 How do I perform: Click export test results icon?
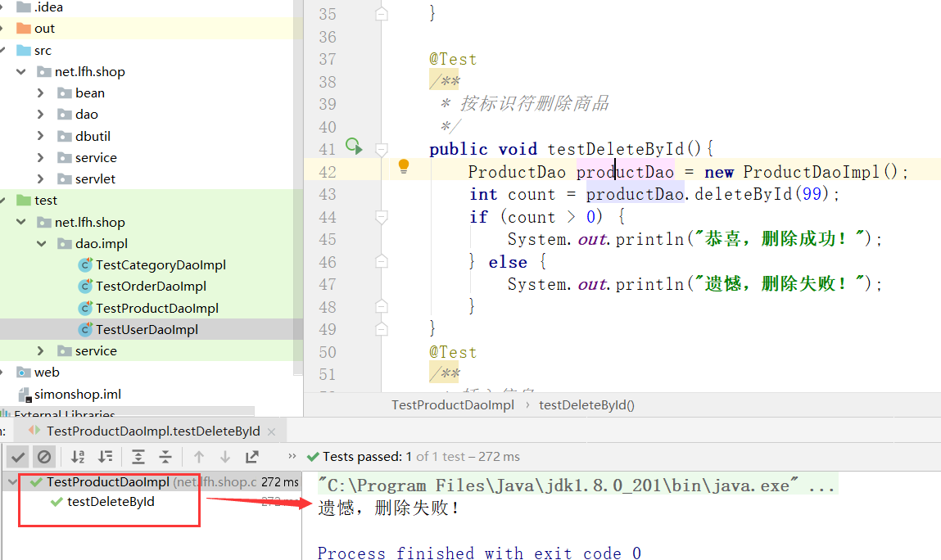pyautogui.click(x=252, y=458)
